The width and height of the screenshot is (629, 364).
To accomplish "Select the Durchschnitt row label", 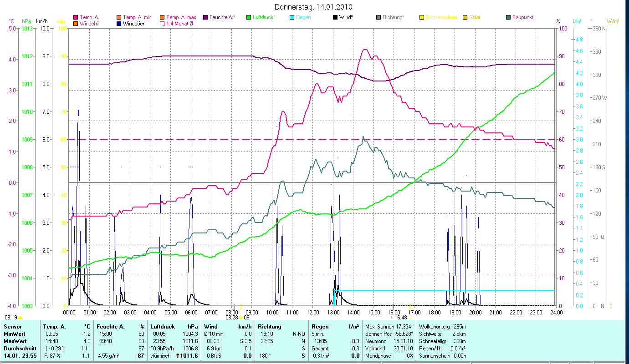I will pos(20,349).
